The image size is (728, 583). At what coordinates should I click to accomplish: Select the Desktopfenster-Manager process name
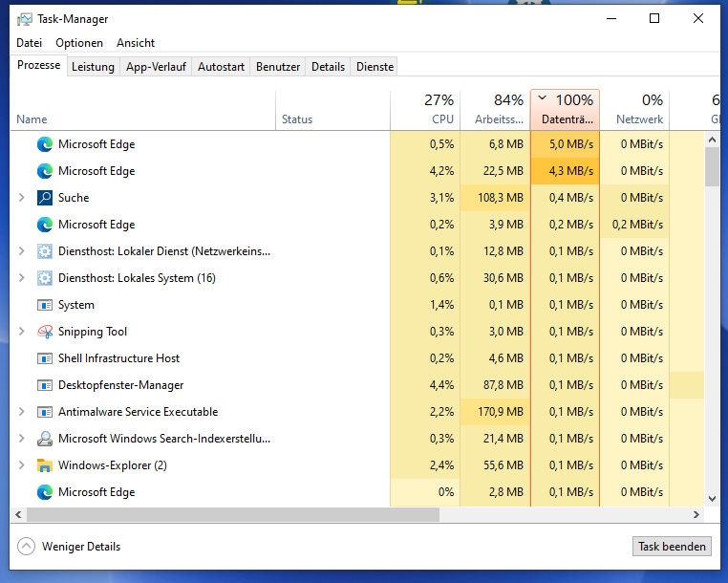point(120,385)
